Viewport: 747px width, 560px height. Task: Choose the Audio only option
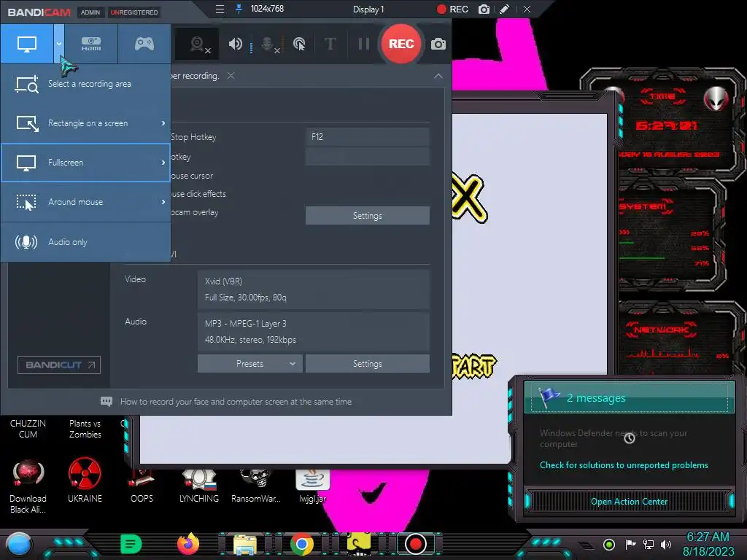click(x=86, y=242)
